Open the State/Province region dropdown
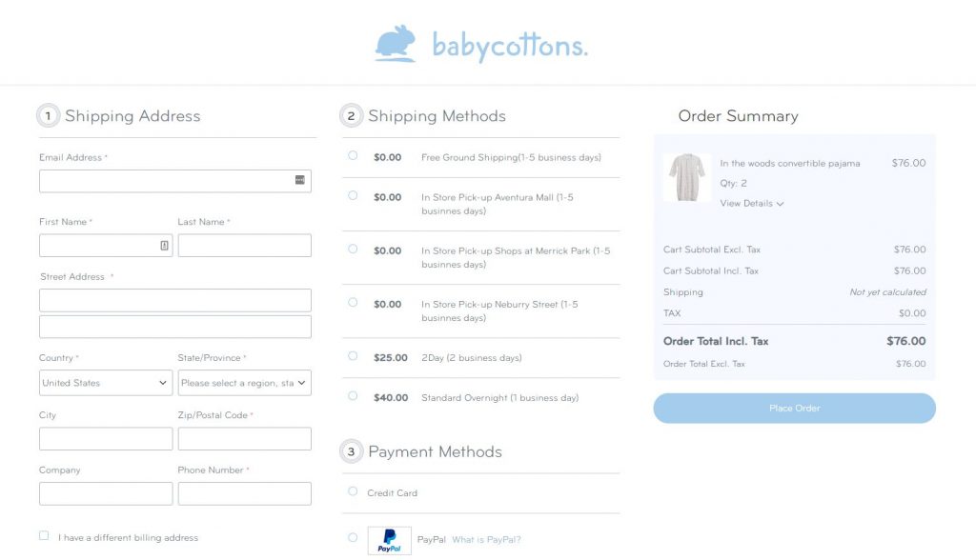The image size is (976, 560). pos(245,383)
